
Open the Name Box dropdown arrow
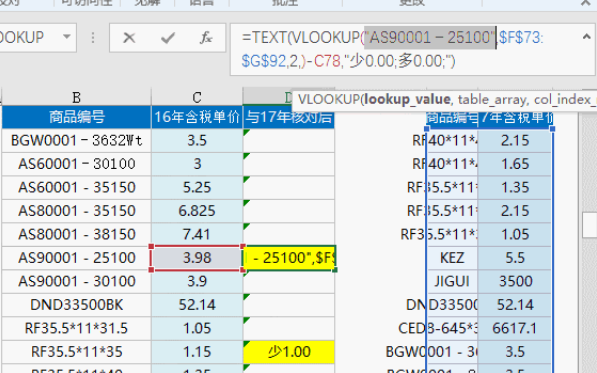click(67, 37)
